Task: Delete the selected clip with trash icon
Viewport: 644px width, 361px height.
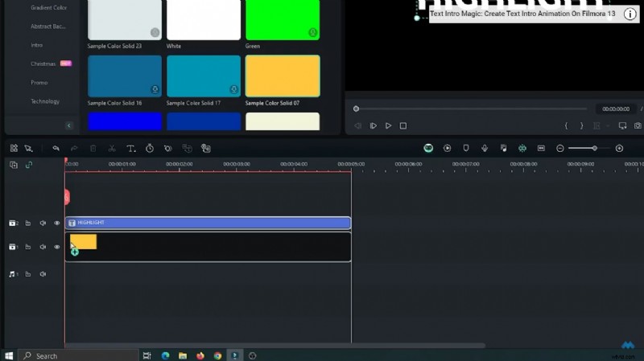Action: [x=93, y=148]
